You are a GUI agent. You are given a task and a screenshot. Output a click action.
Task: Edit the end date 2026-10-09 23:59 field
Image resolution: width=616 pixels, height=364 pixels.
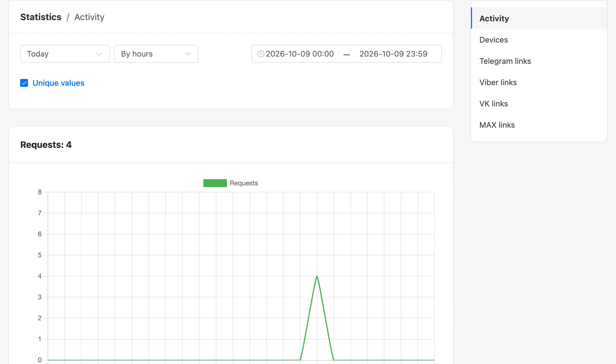click(393, 54)
